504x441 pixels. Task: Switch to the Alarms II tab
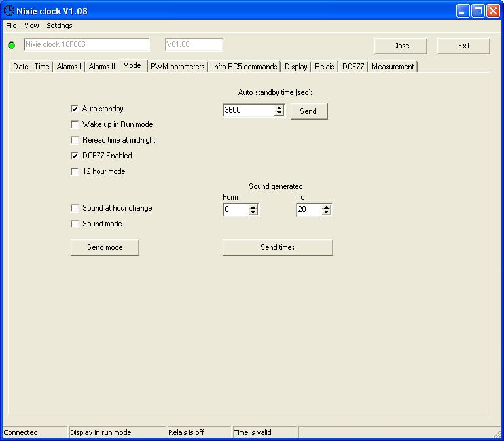pyautogui.click(x=101, y=67)
